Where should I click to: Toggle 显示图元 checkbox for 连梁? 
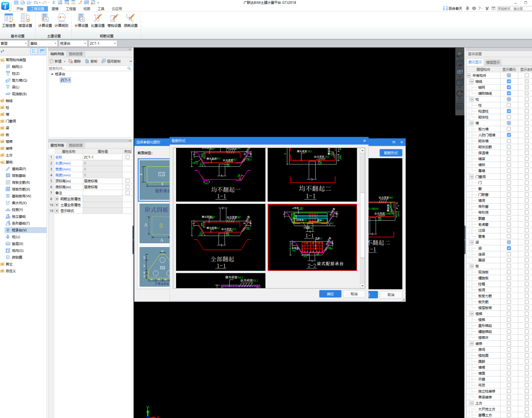coord(509,254)
